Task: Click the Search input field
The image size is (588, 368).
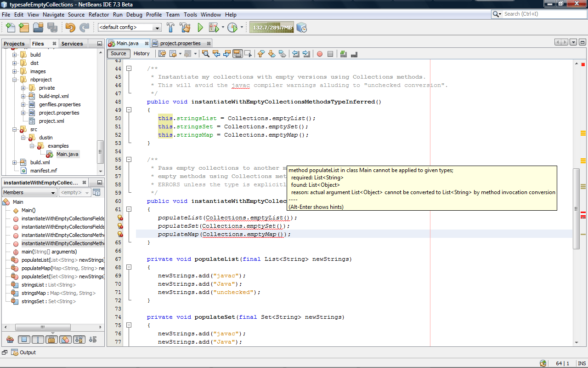Action: [x=542, y=14]
